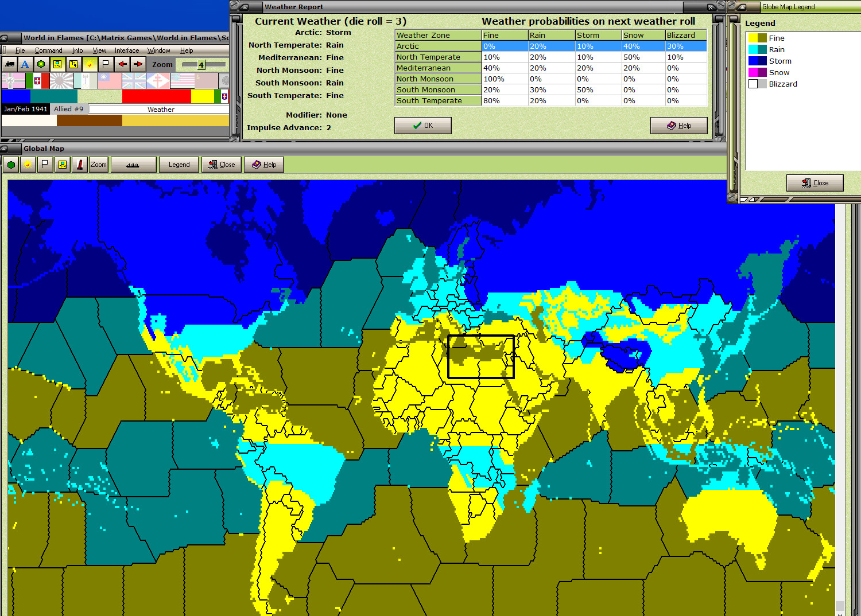Click the train icon in main toolbar
Image resolution: width=861 pixels, height=616 pixels.
pos(10,64)
